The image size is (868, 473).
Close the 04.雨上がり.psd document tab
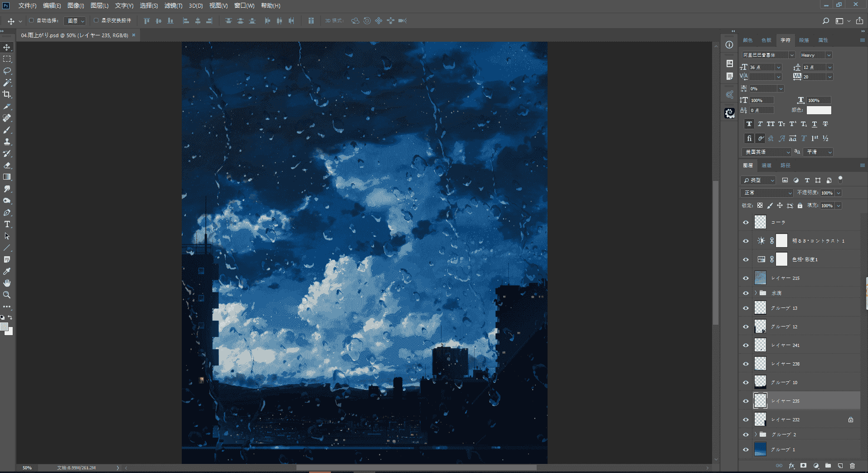click(x=134, y=35)
